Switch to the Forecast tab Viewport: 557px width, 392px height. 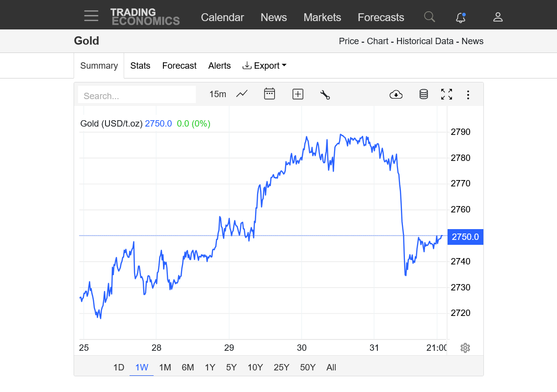tap(179, 66)
